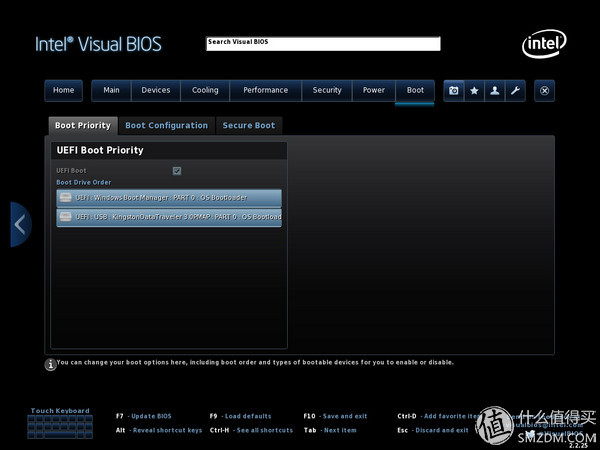Click the camera screenshot icon
This screenshot has width=600, height=450.
tap(454, 91)
